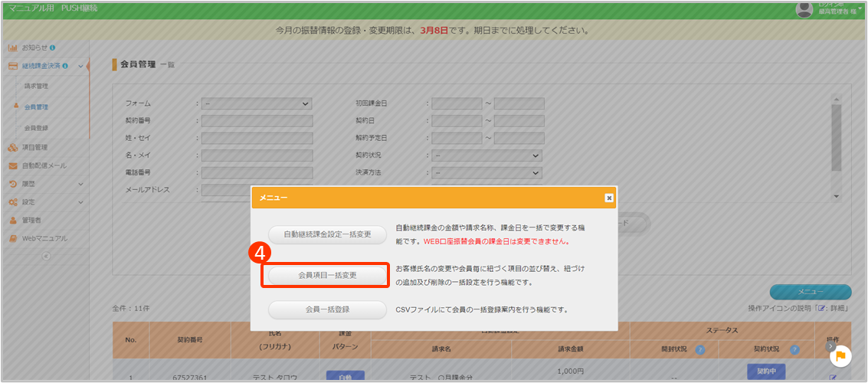Click the help icon next to 開封状況
This screenshot has height=383, width=868.
pos(699,350)
